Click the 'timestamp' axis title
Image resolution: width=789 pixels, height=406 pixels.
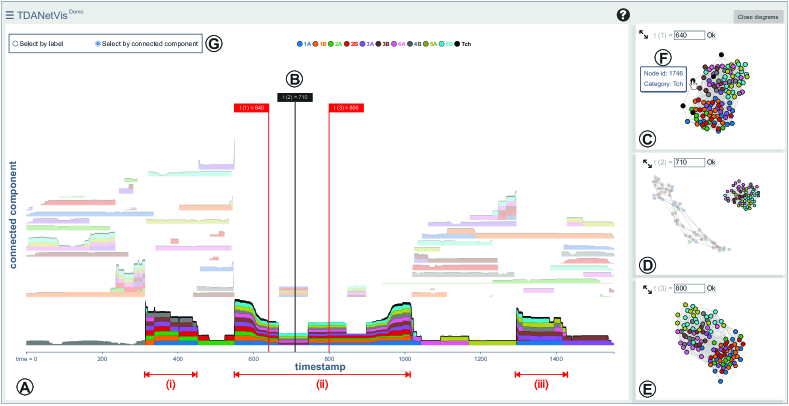320,367
